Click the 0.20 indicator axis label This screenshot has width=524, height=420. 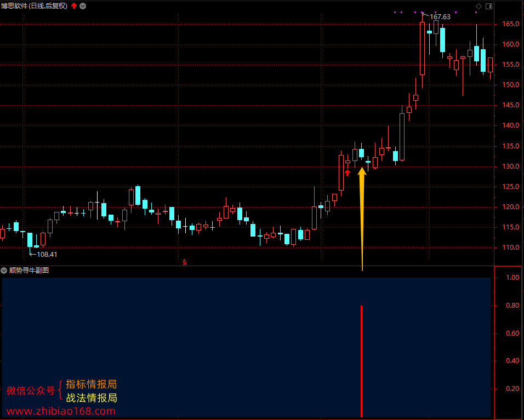pyautogui.click(x=512, y=389)
